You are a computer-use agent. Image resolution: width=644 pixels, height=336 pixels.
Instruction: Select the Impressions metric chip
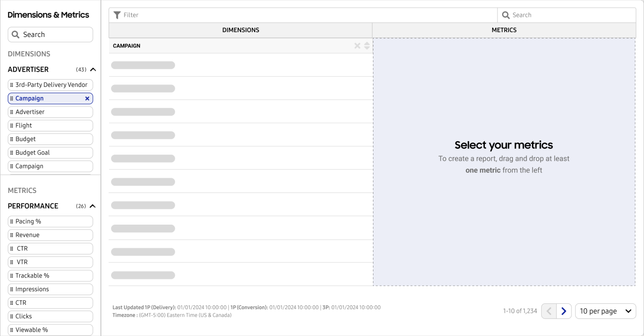pyautogui.click(x=51, y=289)
